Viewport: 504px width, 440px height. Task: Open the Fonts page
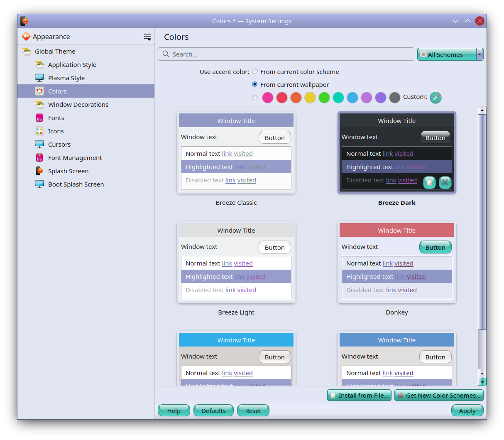(x=86, y=118)
